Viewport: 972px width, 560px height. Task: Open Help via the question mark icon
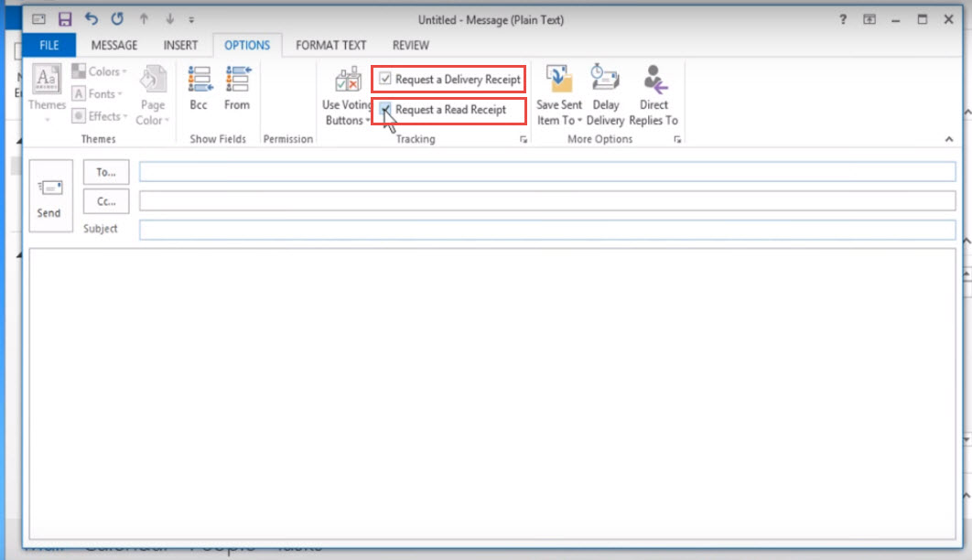pyautogui.click(x=842, y=19)
